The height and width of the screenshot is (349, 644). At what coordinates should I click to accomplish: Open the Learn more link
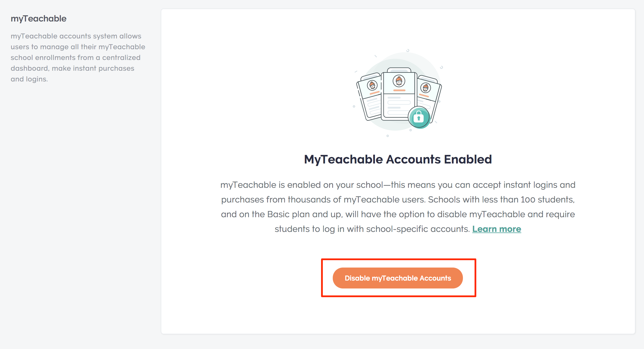click(497, 229)
